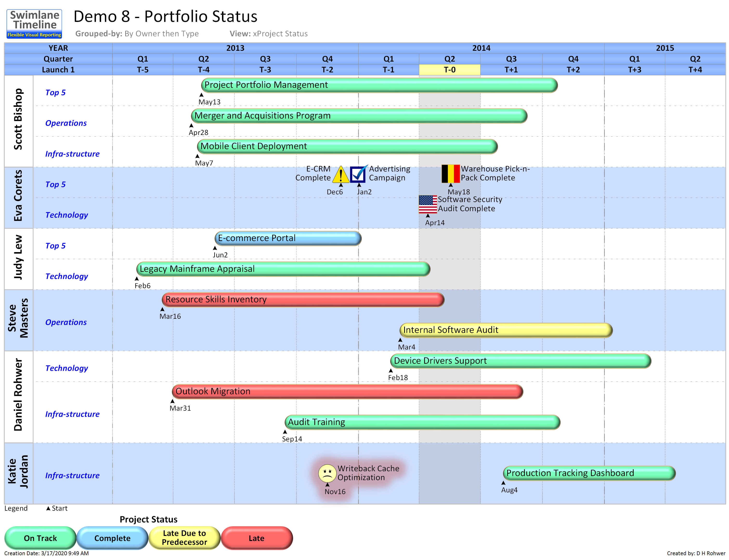The width and height of the screenshot is (729, 560).
Task: Select the Merger and Acquisitions Program bar
Action: 359,116
